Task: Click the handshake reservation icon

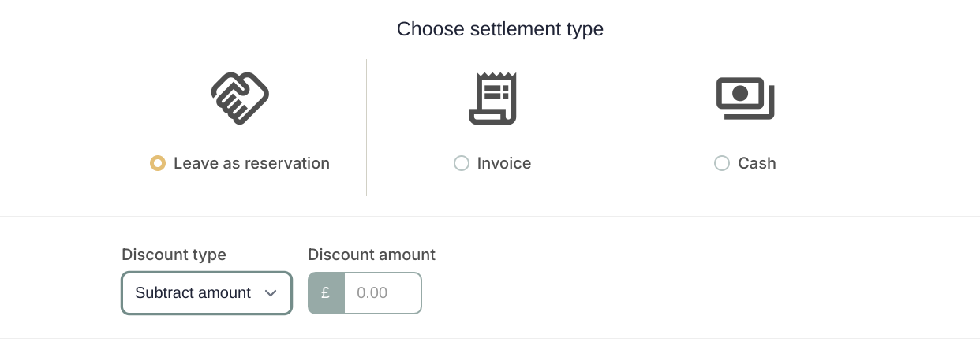Action: pos(240,98)
